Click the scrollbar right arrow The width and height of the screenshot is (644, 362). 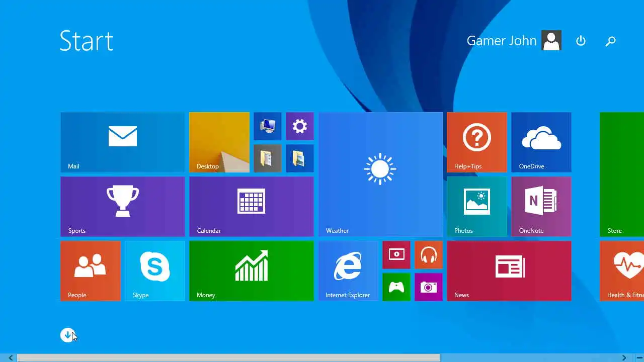624,358
